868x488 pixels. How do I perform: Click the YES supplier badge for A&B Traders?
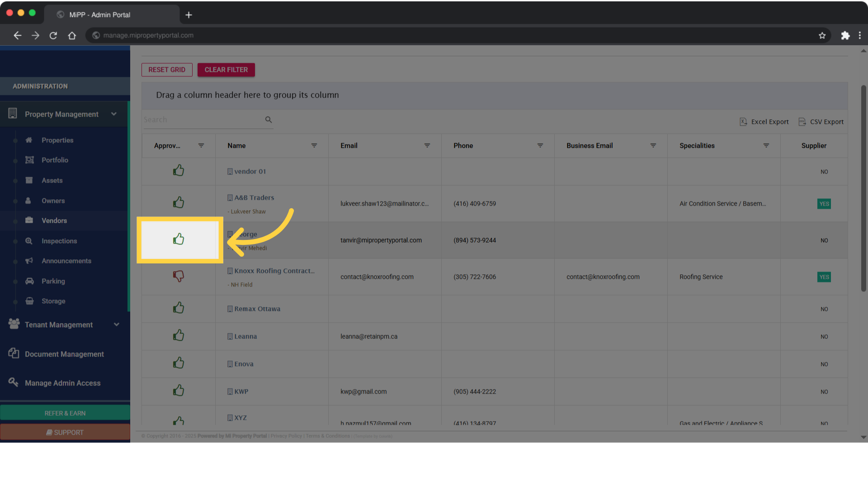tap(824, 204)
